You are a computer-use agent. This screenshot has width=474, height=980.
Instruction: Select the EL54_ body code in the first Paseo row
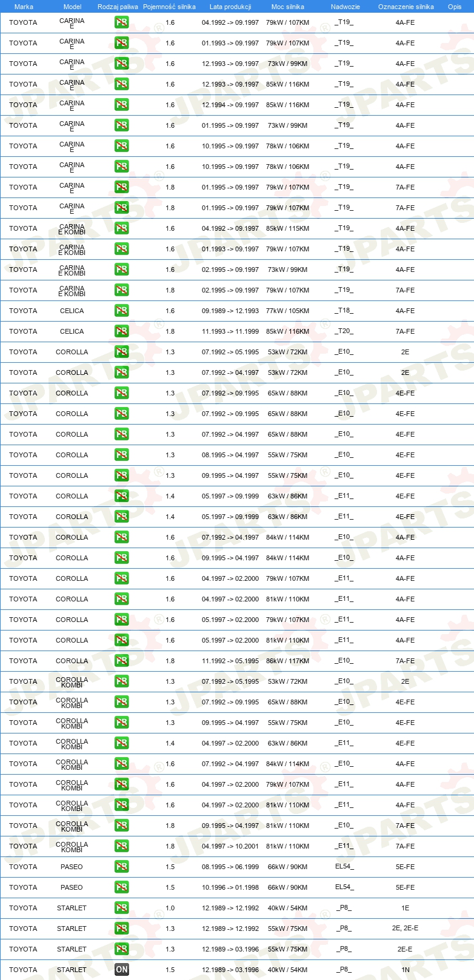[x=344, y=866]
